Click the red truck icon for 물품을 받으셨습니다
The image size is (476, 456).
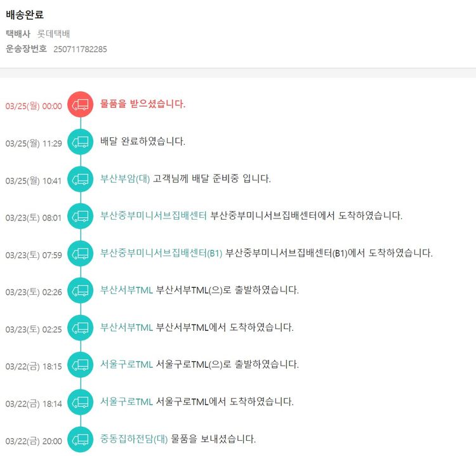pos(81,105)
